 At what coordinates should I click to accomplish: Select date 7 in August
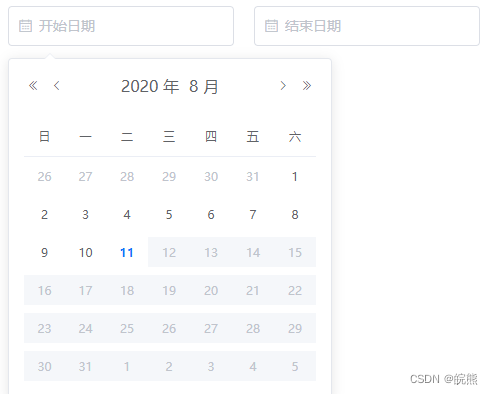(x=253, y=214)
